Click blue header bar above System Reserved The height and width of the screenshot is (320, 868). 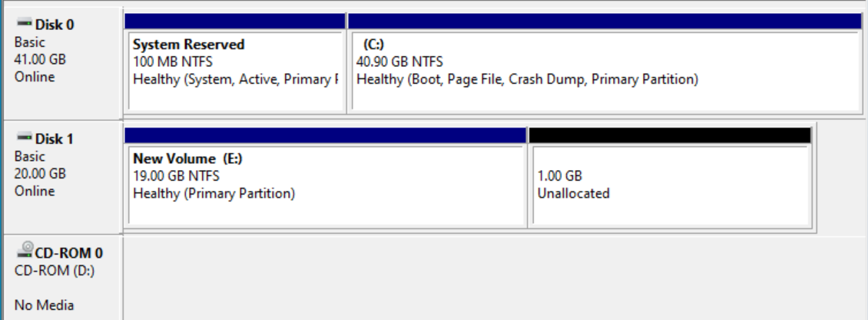(x=235, y=21)
